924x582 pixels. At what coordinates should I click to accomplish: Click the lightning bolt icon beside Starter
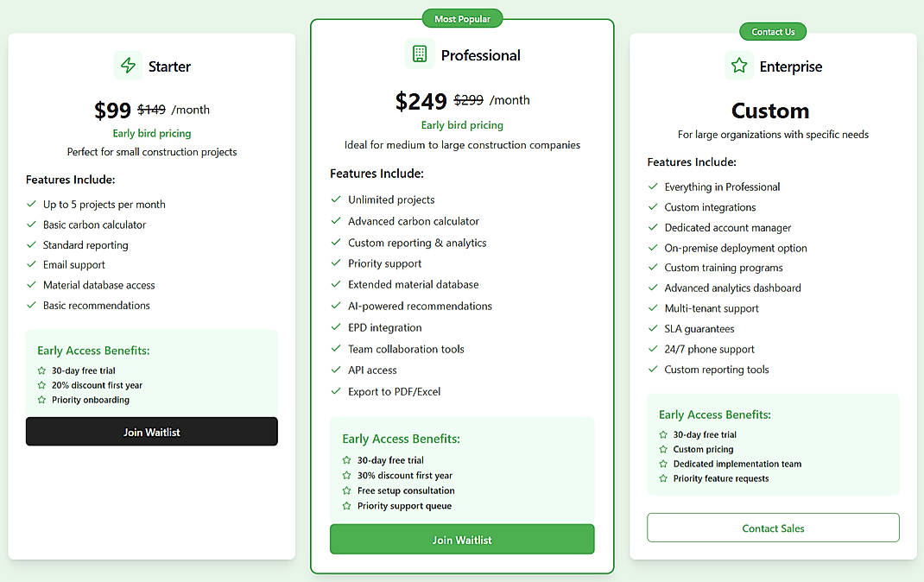(x=128, y=66)
